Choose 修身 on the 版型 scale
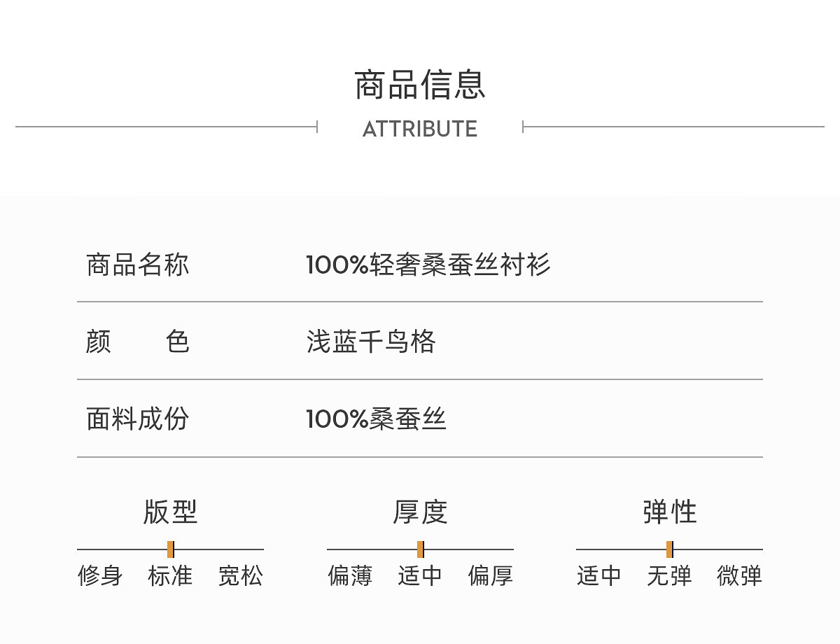The width and height of the screenshot is (840, 644). pos(100,576)
